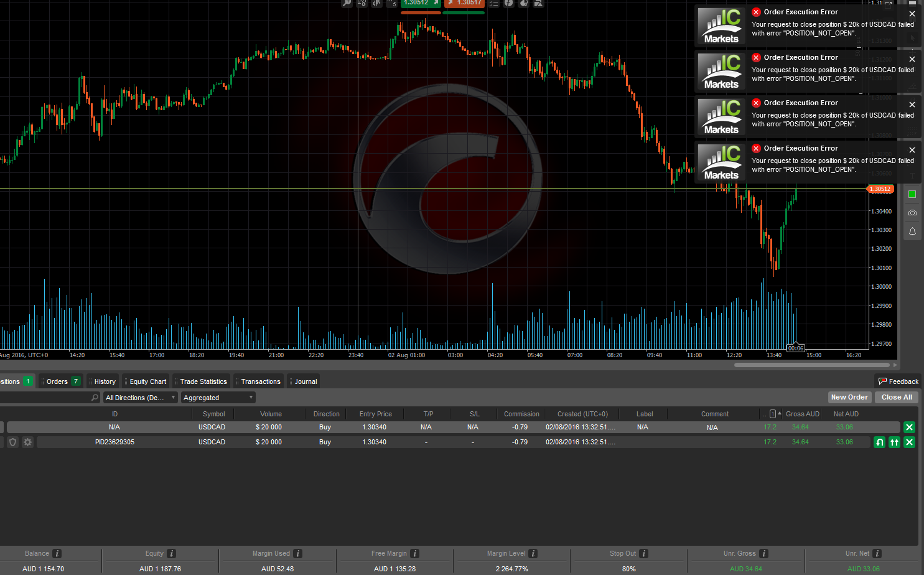
Task: Open the checklist icon next to buy button
Action: point(494,3)
